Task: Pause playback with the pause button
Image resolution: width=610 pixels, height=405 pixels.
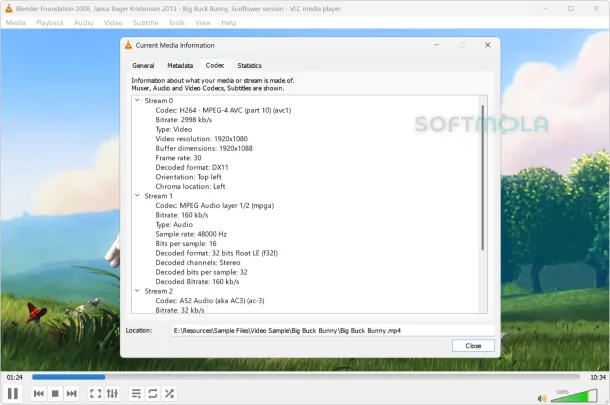Action: 13,393
